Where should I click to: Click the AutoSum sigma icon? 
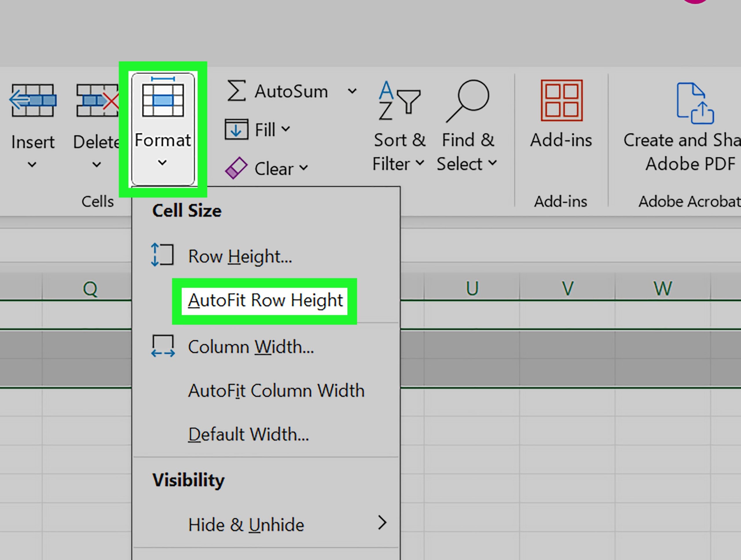[x=236, y=90]
